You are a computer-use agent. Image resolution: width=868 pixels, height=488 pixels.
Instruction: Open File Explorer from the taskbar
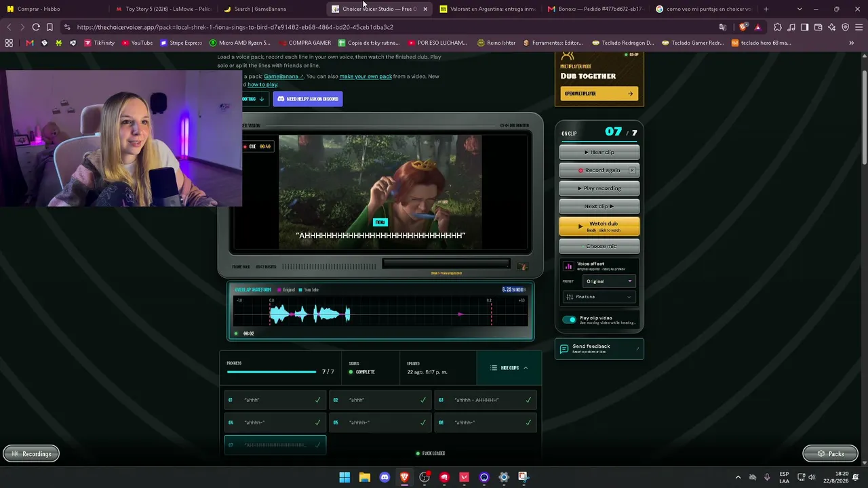click(x=364, y=477)
